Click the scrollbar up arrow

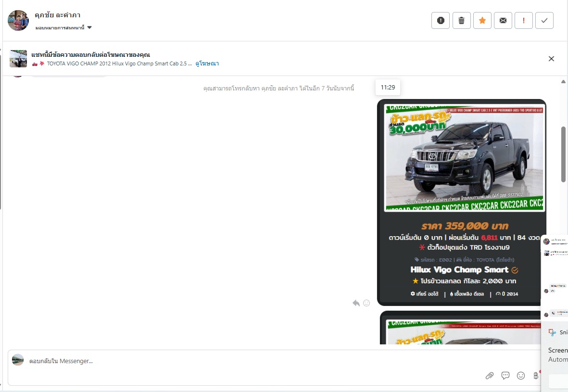(x=563, y=81)
